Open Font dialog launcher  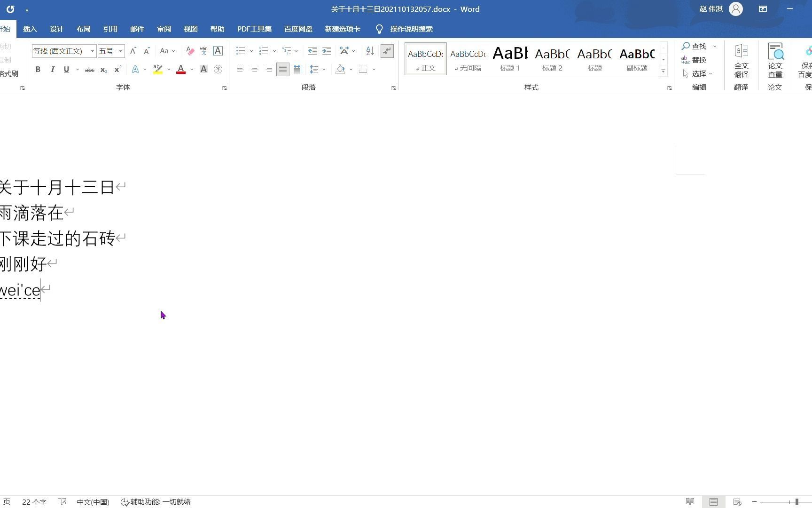coord(225,88)
